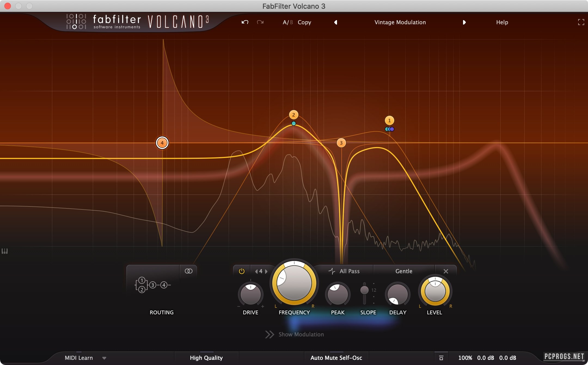Open the Gentle filter style menu
588x365 pixels.
click(x=404, y=271)
